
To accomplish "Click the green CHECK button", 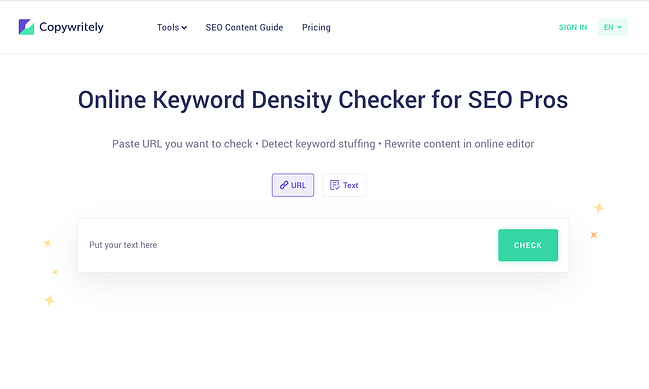I will point(528,245).
